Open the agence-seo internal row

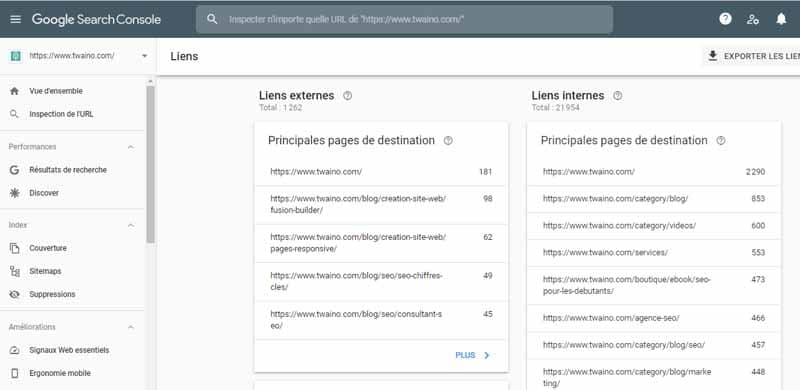click(x=654, y=318)
